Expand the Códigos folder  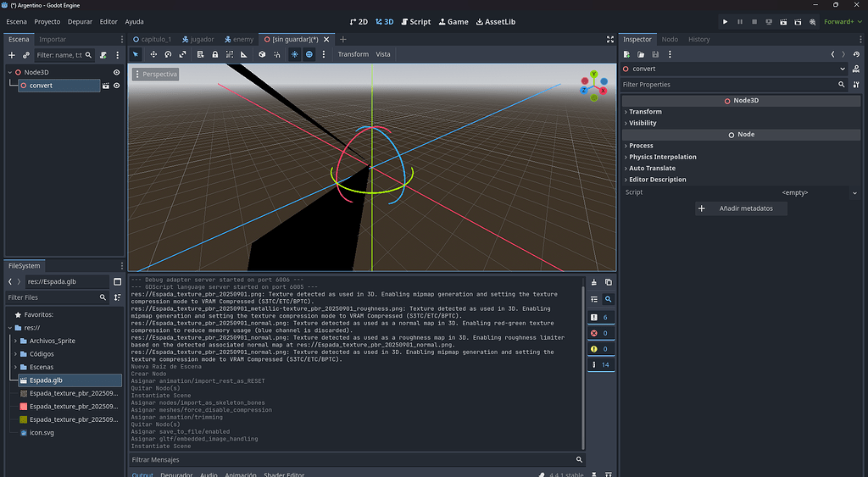click(15, 354)
